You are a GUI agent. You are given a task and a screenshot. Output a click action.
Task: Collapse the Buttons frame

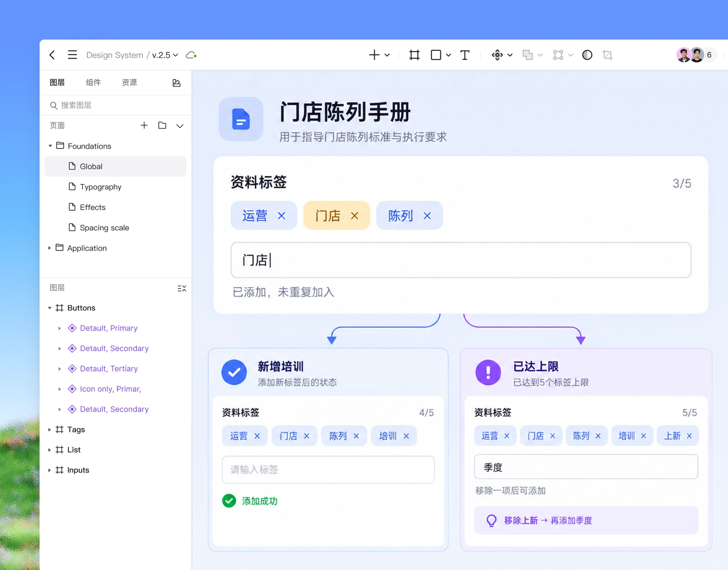[50, 308]
